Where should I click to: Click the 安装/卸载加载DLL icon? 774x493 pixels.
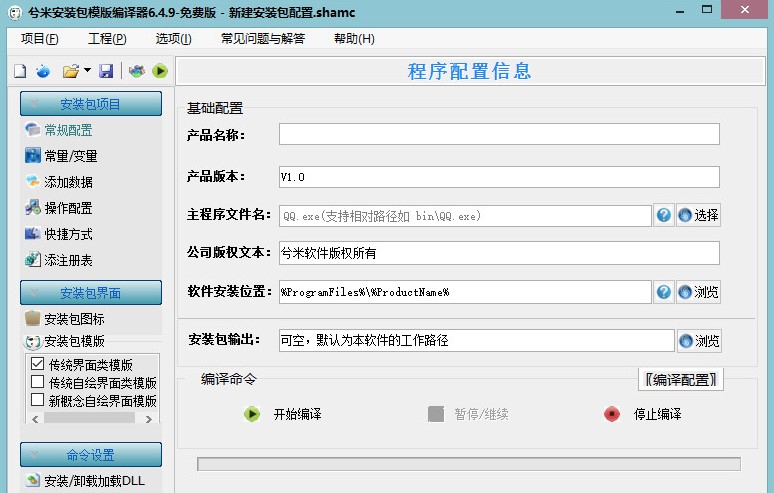pyautogui.click(x=33, y=480)
